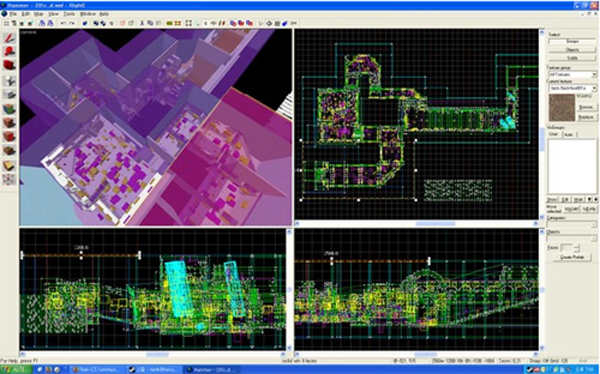Activate the Clipping tool
Image resolution: width=600 pixels, height=374 pixels.
(x=9, y=166)
